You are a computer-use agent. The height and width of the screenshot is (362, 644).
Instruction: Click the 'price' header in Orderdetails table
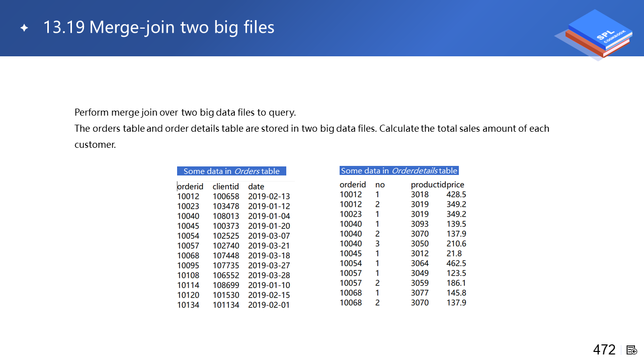(x=455, y=185)
